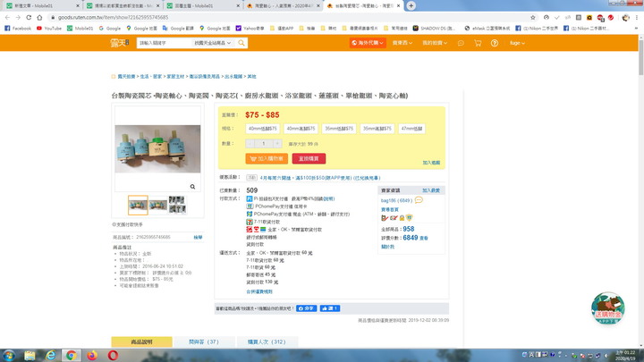Screen dimensions: 644x362
Task: Click the Ruten Auction root breadcrumb link
Action: click(x=126, y=76)
